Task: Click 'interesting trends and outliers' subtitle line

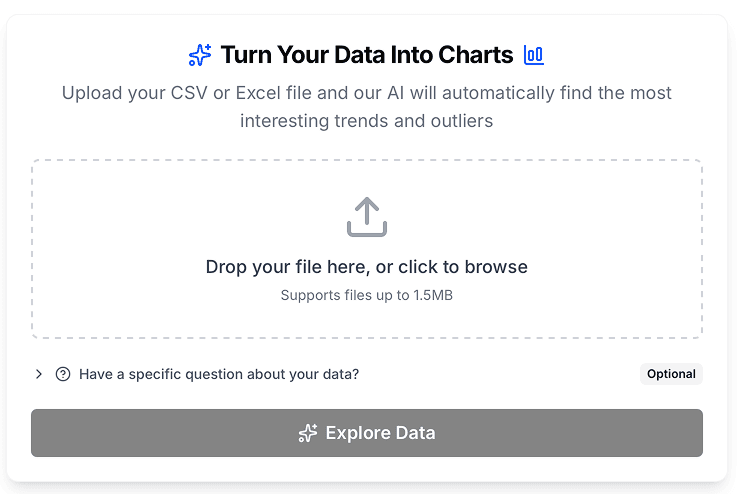Action: tap(366, 121)
